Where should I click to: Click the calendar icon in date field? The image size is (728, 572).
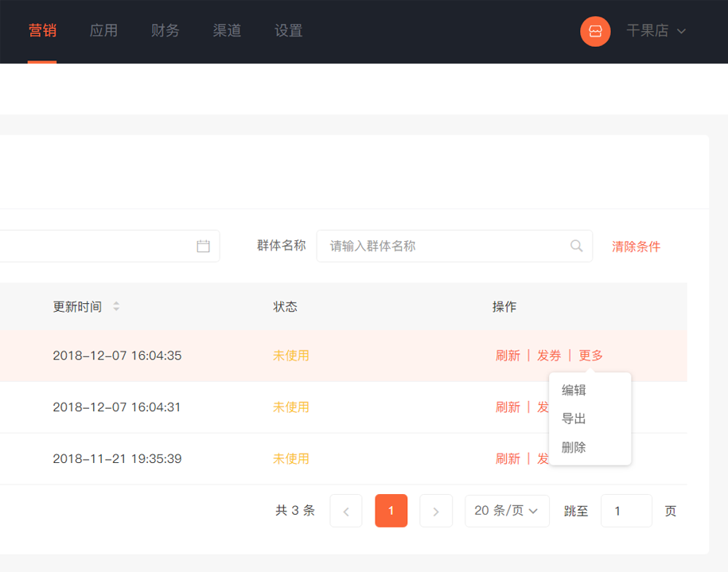(x=203, y=247)
